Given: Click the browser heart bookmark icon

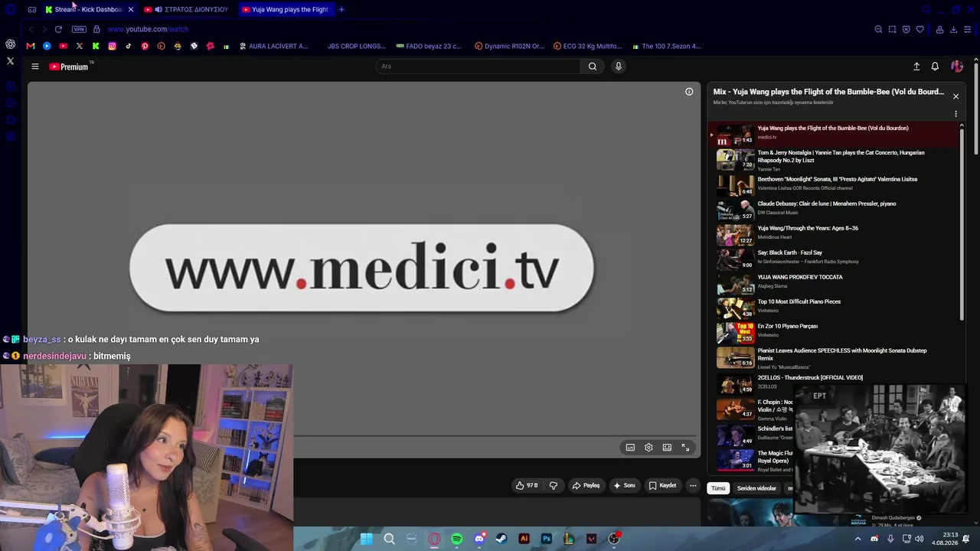Looking at the screenshot, I should (x=920, y=29).
